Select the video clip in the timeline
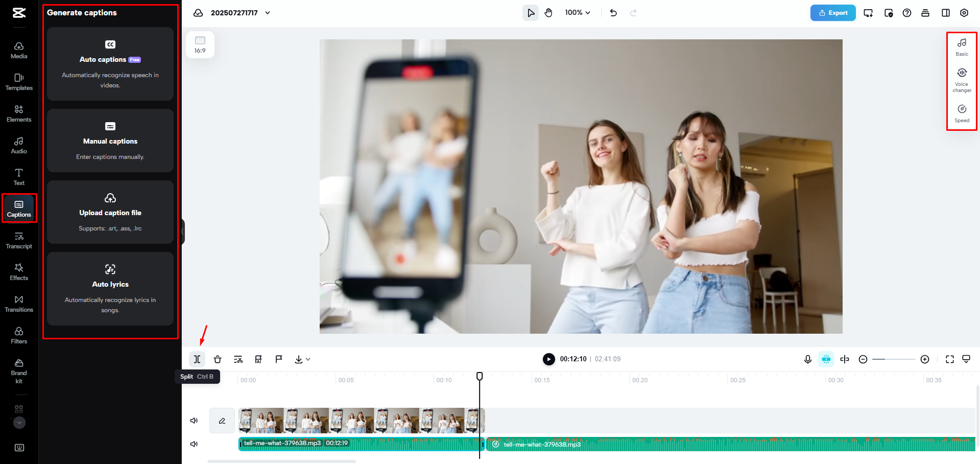 tap(362, 421)
